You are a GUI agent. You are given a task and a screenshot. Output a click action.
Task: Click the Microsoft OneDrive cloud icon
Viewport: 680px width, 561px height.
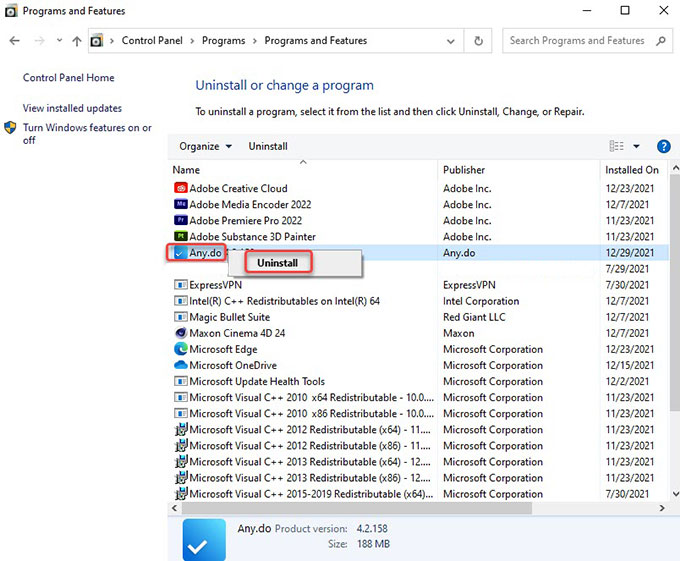coord(180,365)
